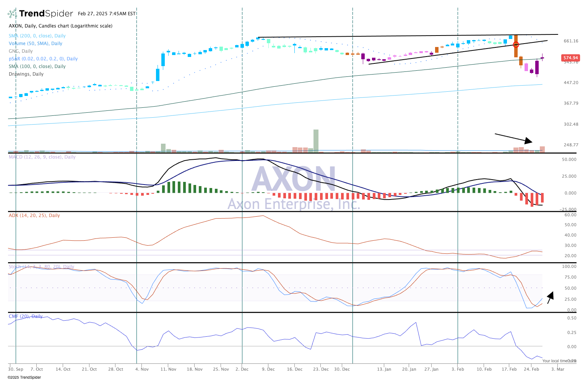Click the TrendSpider spider logo icon

(12, 14)
